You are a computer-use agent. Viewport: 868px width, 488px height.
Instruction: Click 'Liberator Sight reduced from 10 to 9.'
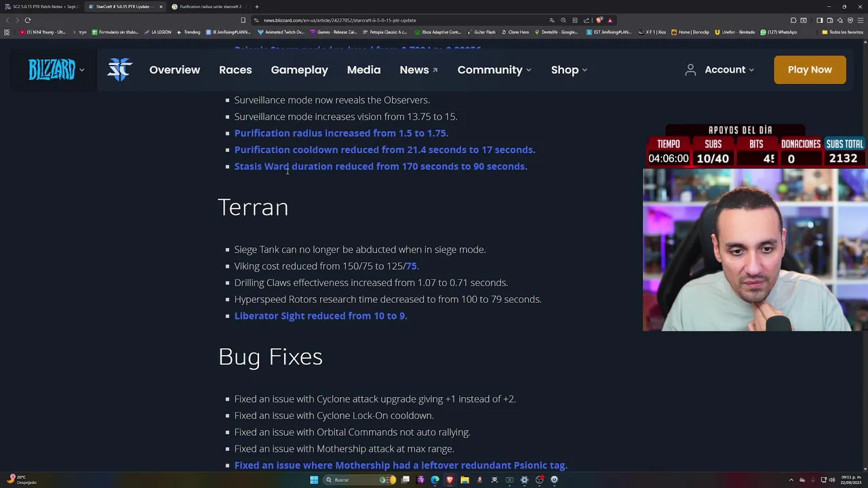click(x=321, y=316)
